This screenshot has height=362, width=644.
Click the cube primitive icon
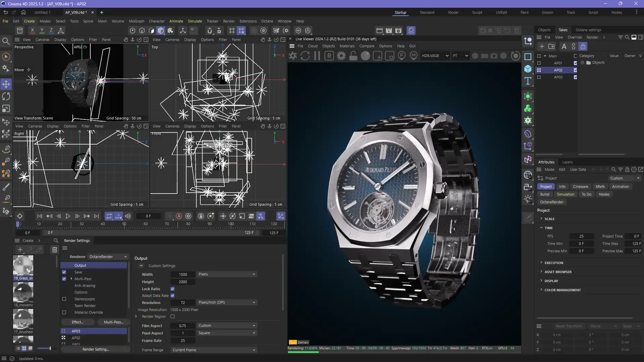pyautogui.click(x=528, y=69)
